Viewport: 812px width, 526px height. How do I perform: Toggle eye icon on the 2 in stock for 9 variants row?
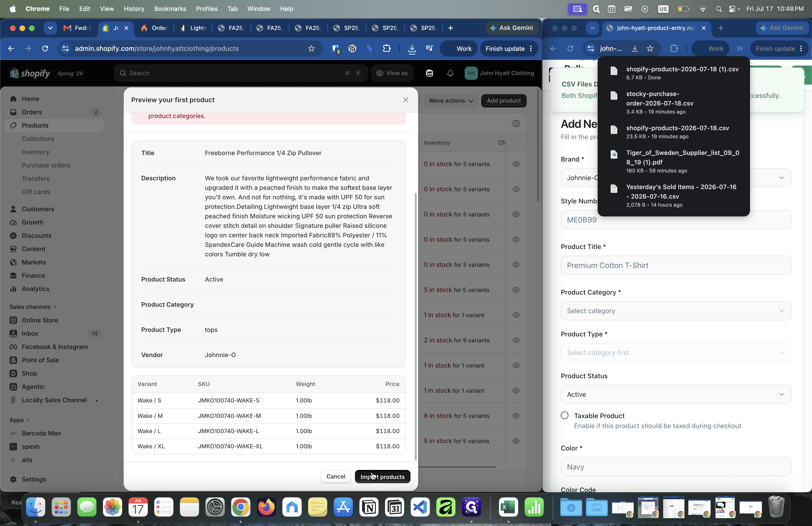[x=516, y=340]
